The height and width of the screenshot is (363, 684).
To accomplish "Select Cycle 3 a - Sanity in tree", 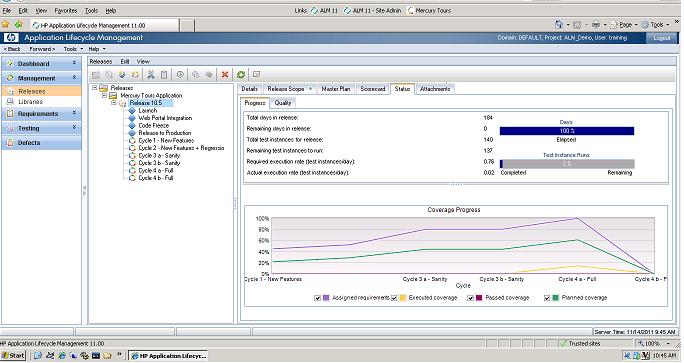I will (159, 155).
